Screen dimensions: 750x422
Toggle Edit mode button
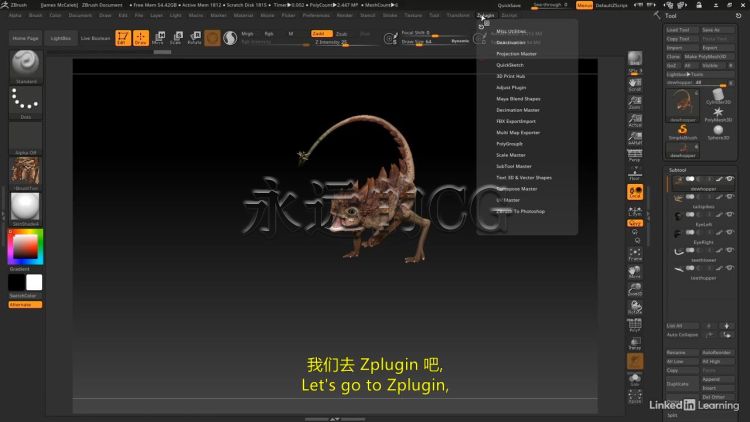coord(123,38)
